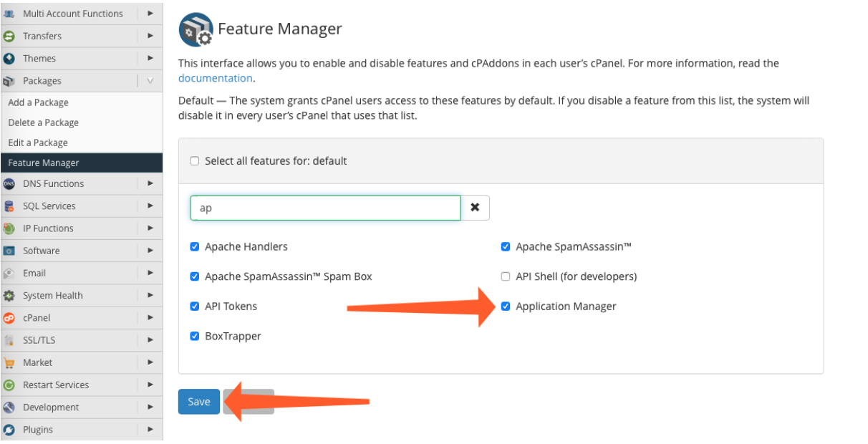This screenshot has height=444, width=868.
Task: Open Edit a Package menu item
Action: pyautogui.click(x=37, y=143)
